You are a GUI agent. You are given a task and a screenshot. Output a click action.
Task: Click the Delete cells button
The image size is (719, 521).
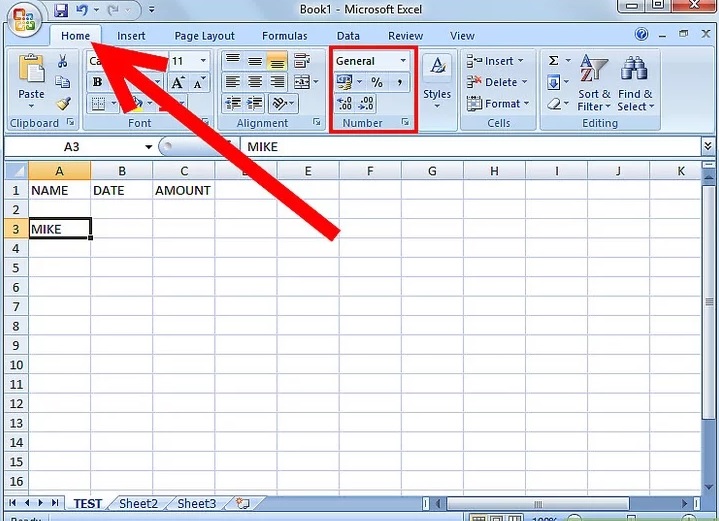(x=497, y=82)
